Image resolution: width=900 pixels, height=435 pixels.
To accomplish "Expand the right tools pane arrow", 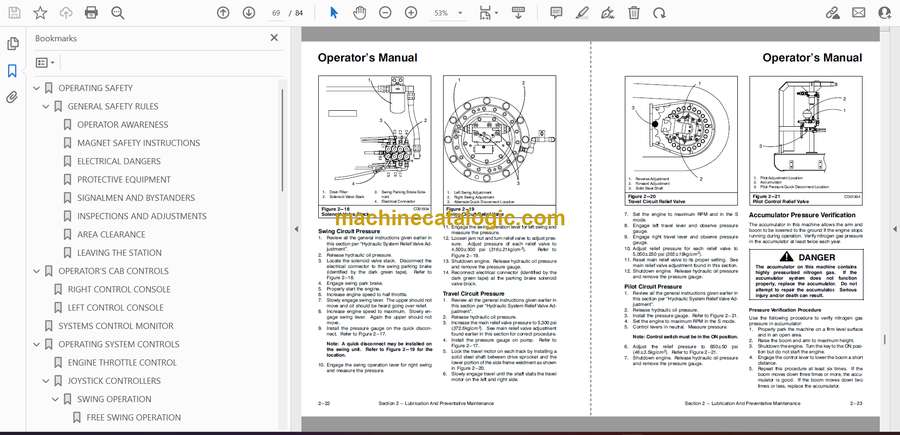I will click(894, 229).
